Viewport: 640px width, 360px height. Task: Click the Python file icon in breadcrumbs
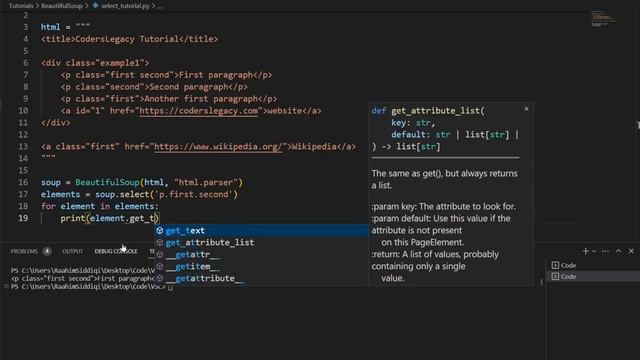tap(96, 6)
